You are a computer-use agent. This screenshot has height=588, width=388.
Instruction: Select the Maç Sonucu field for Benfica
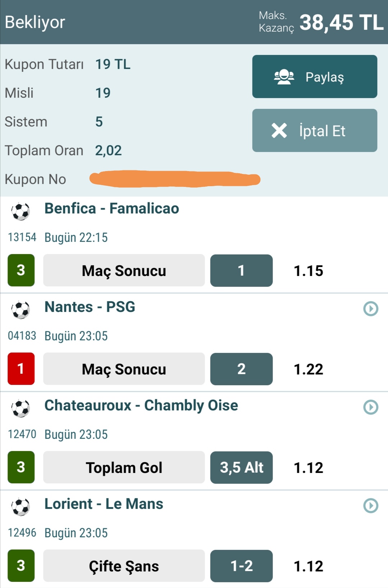coord(124,270)
